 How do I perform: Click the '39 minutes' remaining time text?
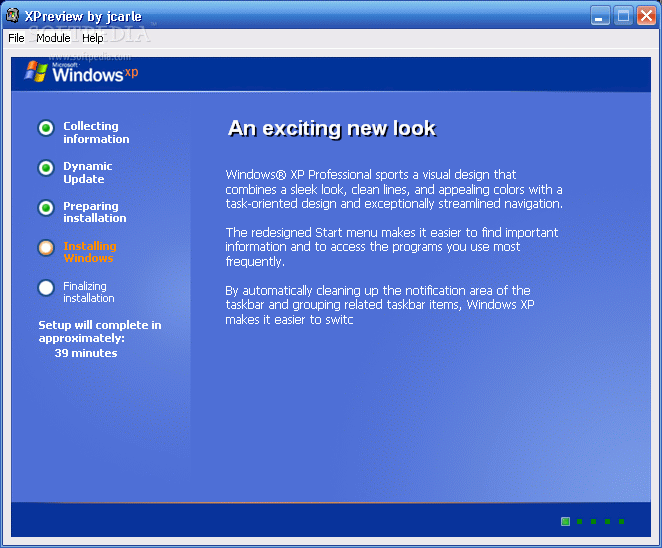coord(86,353)
